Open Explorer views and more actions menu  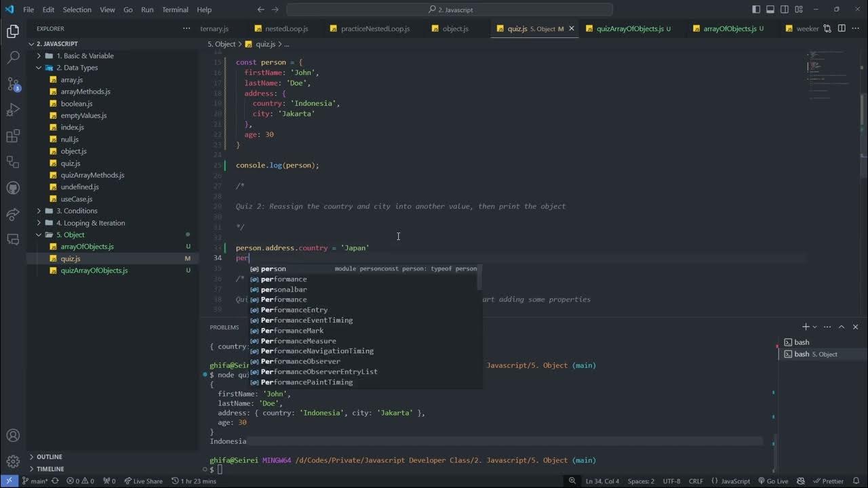pos(186,28)
